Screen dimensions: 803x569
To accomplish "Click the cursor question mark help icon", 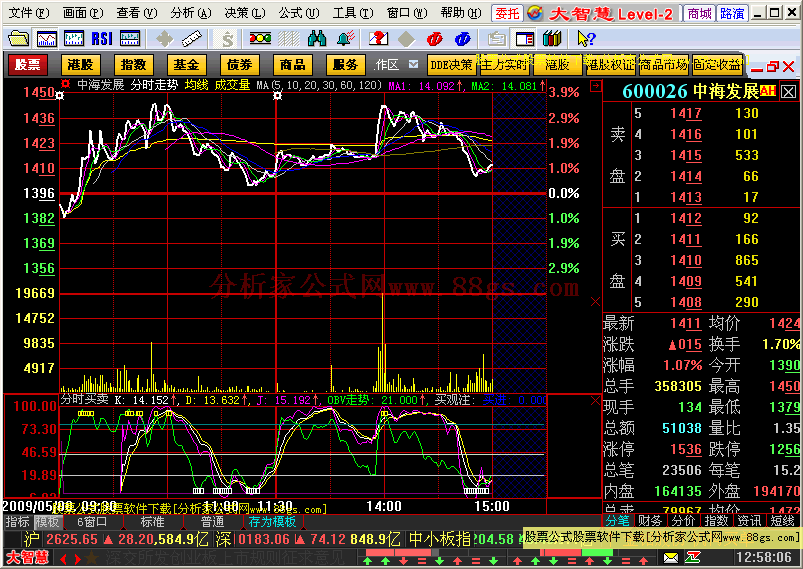I will click(x=586, y=38).
